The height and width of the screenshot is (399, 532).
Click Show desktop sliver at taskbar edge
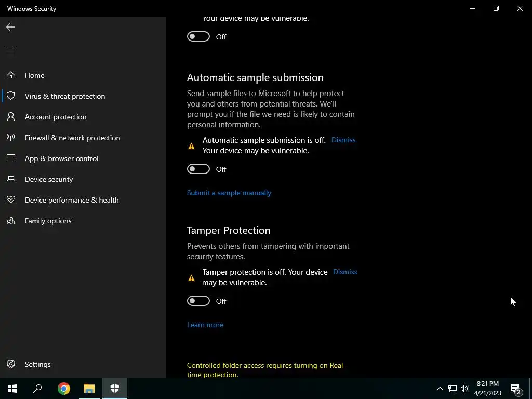pos(530,389)
